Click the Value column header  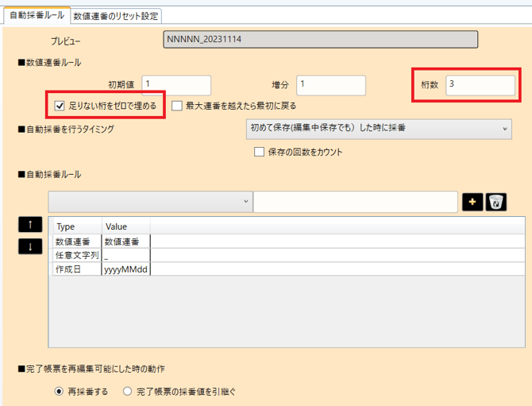[117, 226]
